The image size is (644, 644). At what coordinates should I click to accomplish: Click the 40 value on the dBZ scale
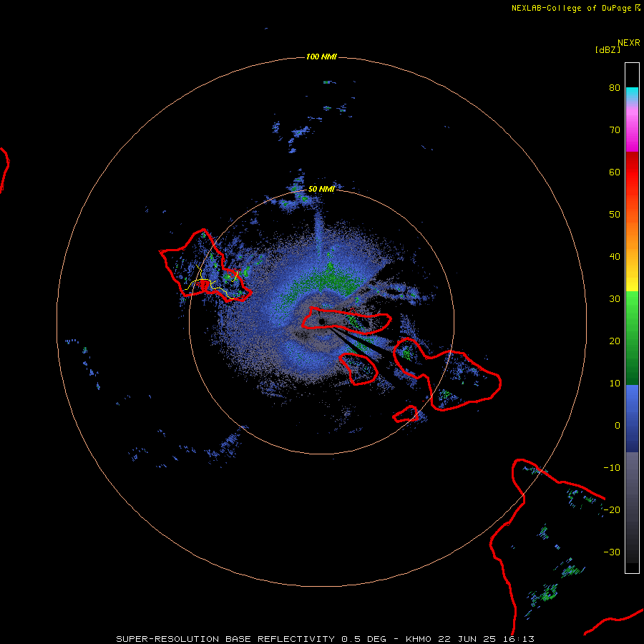coord(615,257)
